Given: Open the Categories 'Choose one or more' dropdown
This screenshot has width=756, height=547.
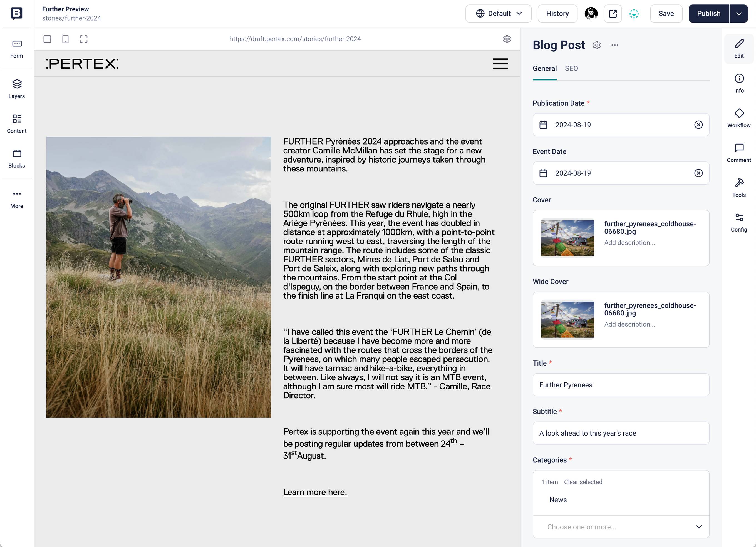Looking at the screenshot, I should tap(621, 527).
